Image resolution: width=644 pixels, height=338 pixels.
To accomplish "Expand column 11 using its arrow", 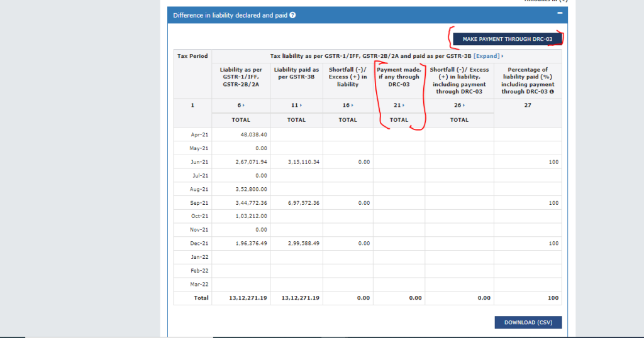I will (x=301, y=106).
